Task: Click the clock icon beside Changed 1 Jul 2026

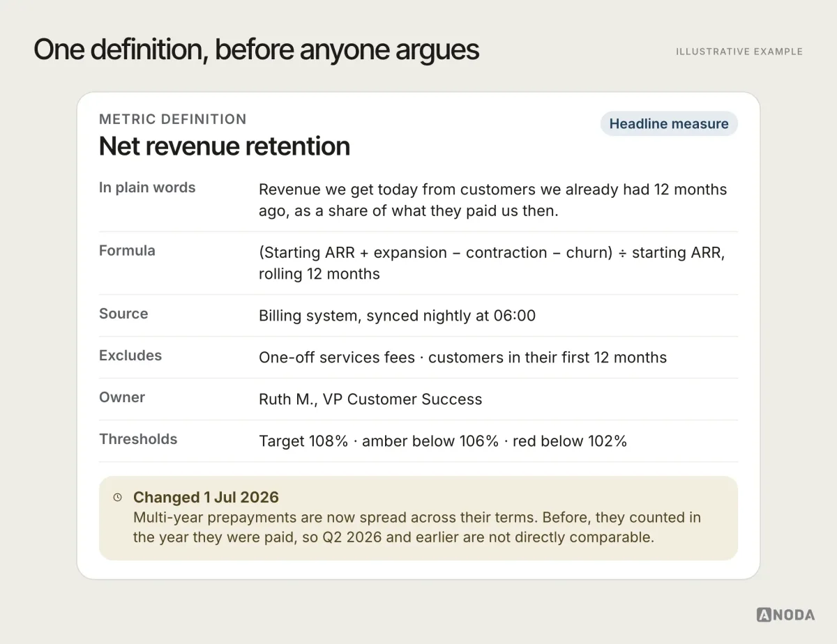Action: pos(117,498)
